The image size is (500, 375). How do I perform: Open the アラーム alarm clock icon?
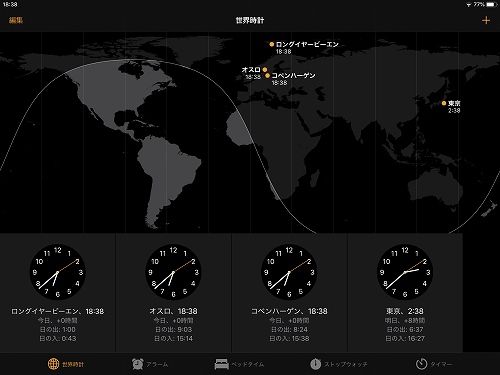[x=138, y=364]
